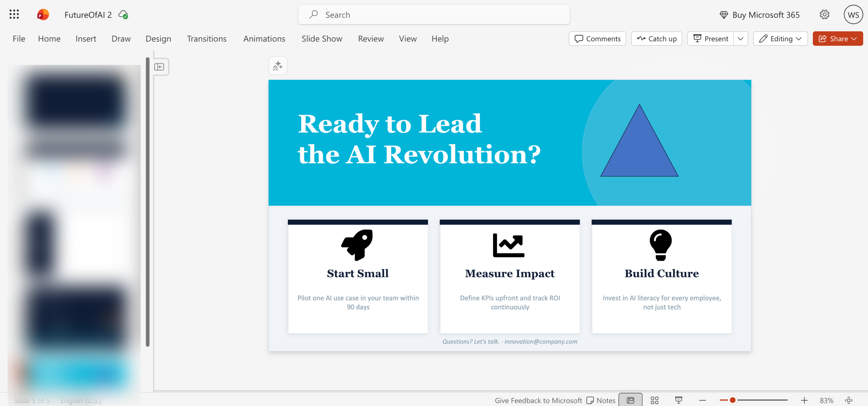868x406 pixels.
Task: Check the cloud save status icon
Action: [x=123, y=15]
